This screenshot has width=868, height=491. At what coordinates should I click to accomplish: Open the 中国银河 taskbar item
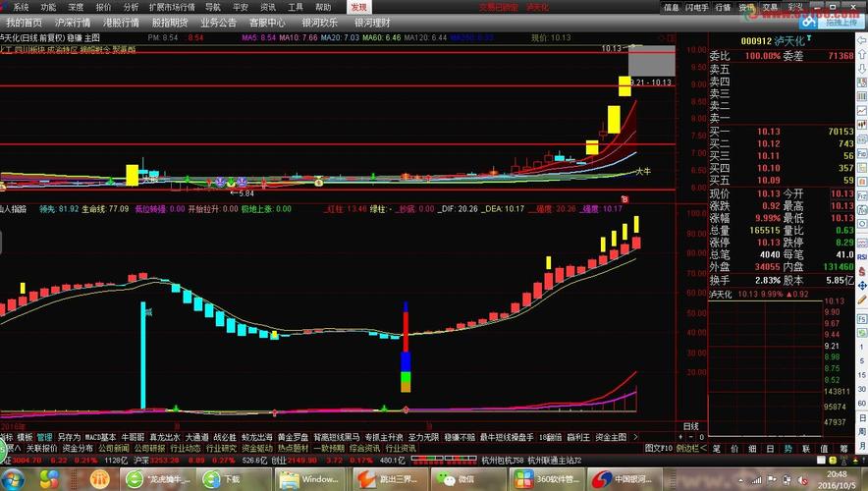click(624, 479)
